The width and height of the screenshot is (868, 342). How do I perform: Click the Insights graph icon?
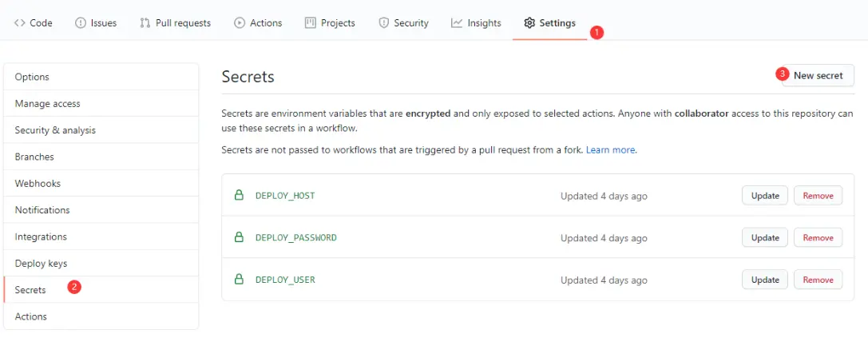457,23
